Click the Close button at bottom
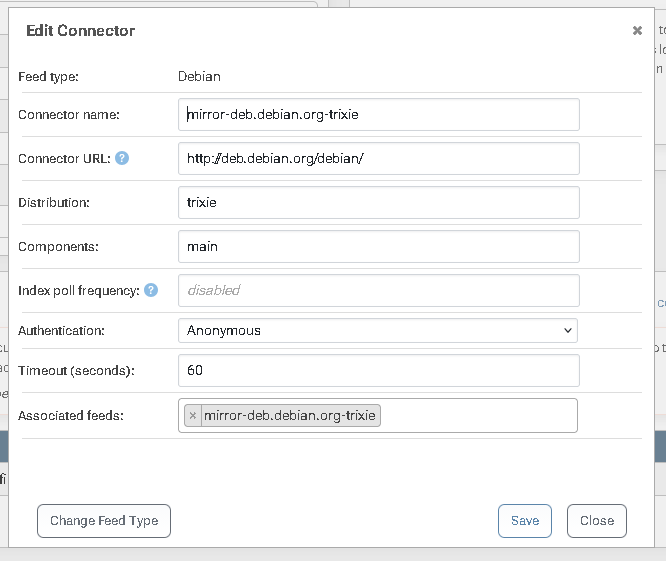 click(596, 521)
